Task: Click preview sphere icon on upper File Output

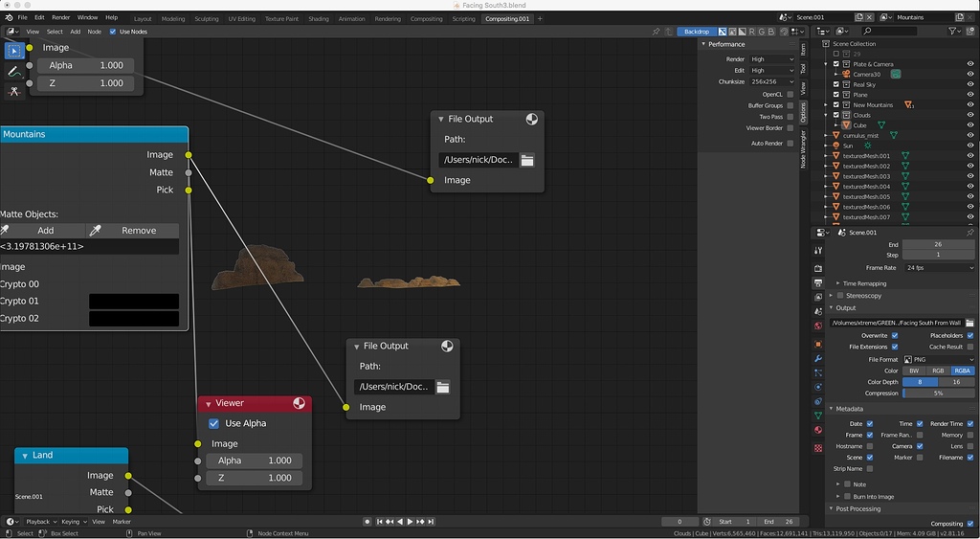Action: click(531, 119)
